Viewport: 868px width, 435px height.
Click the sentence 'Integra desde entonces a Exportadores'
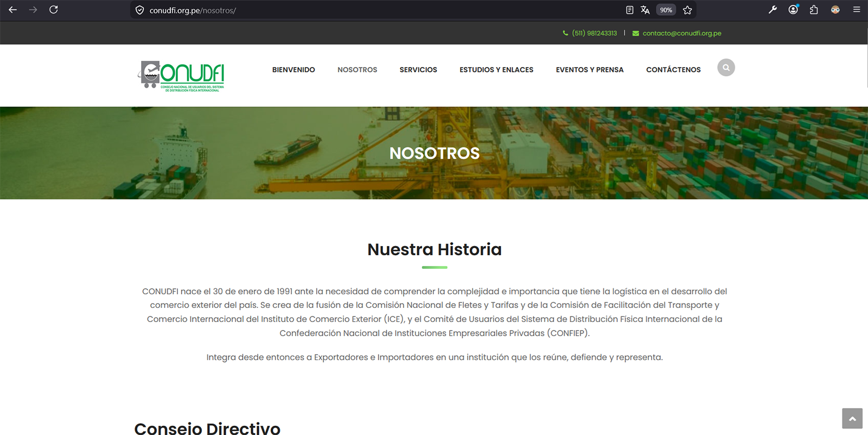[x=435, y=357]
